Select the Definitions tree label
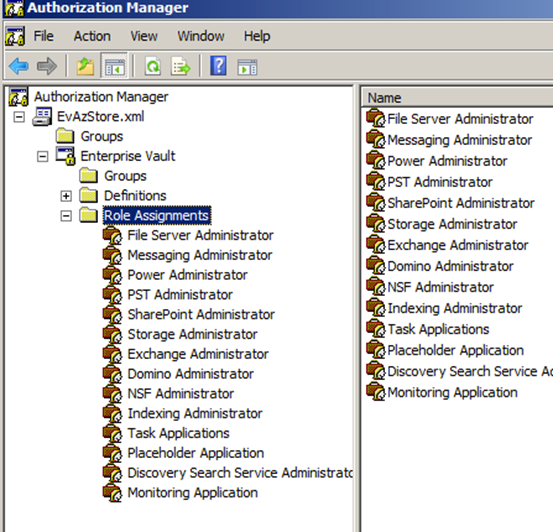 (x=135, y=195)
